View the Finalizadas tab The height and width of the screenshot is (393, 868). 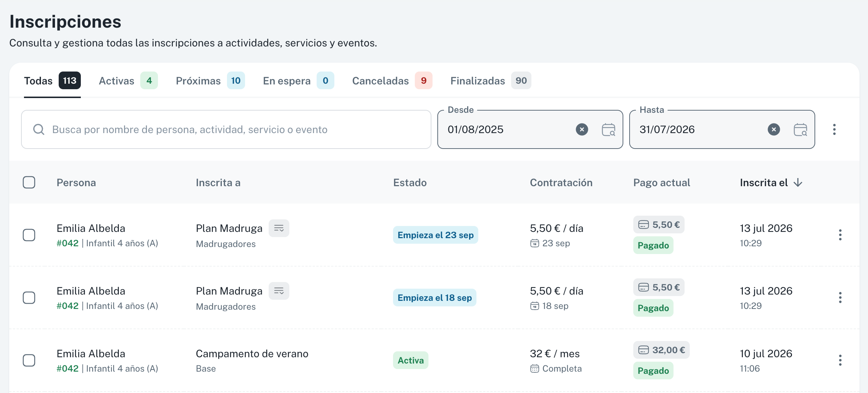coord(491,81)
